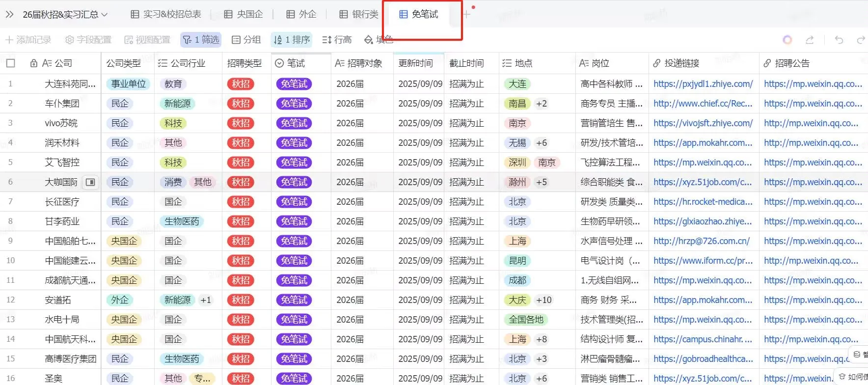Viewport: 868px width, 385px height.
Task: Click the 截止时间 column header
Action: [471, 63]
